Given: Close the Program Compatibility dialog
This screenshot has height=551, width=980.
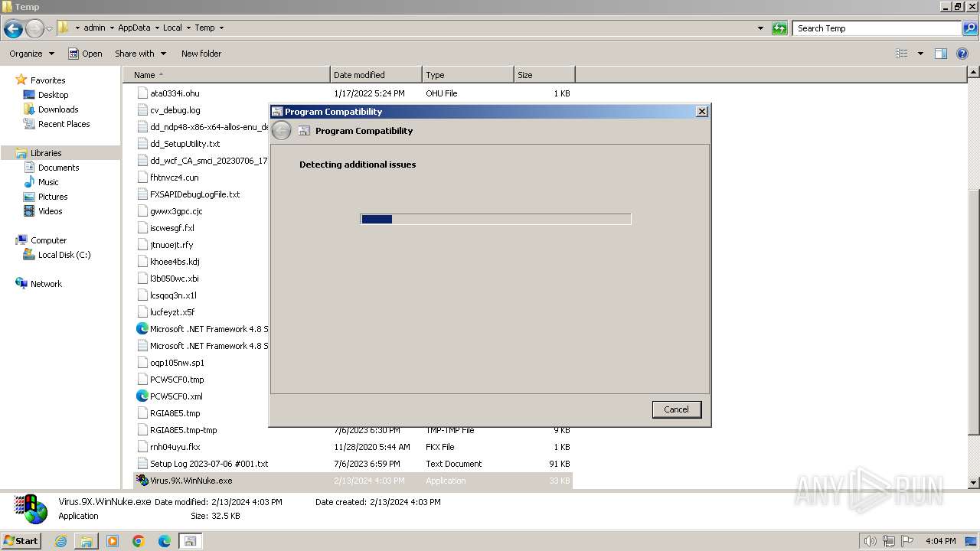Looking at the screenshot, I should [701, 112].
